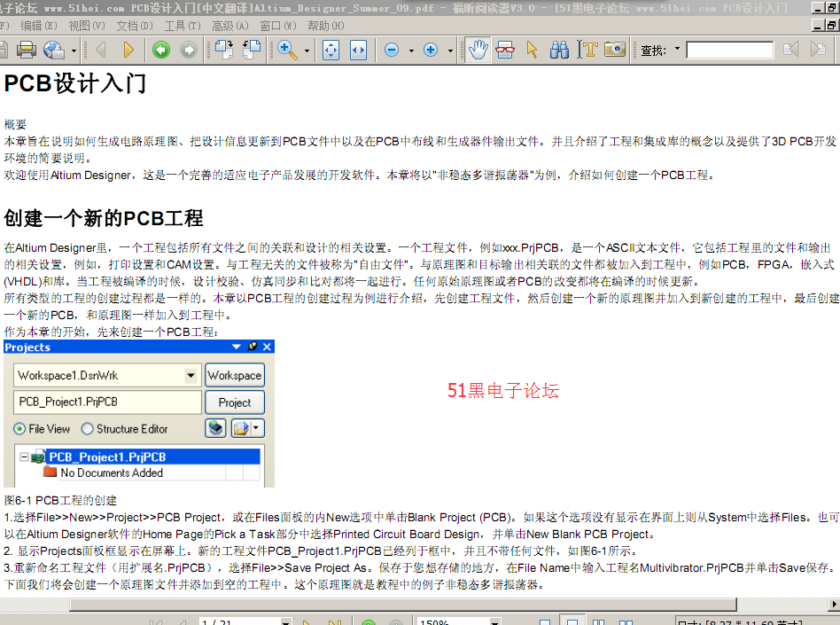
Task: Click the red reading glasses icon
Action: (x=505, y=50)
